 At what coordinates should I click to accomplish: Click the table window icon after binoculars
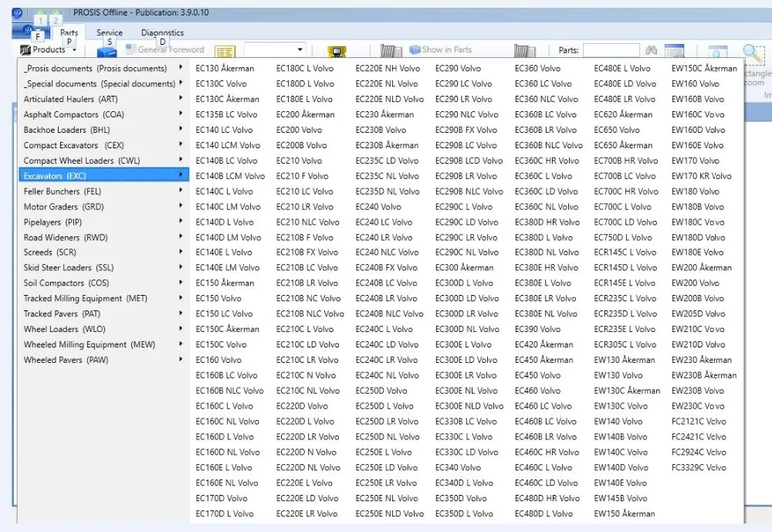674,50
